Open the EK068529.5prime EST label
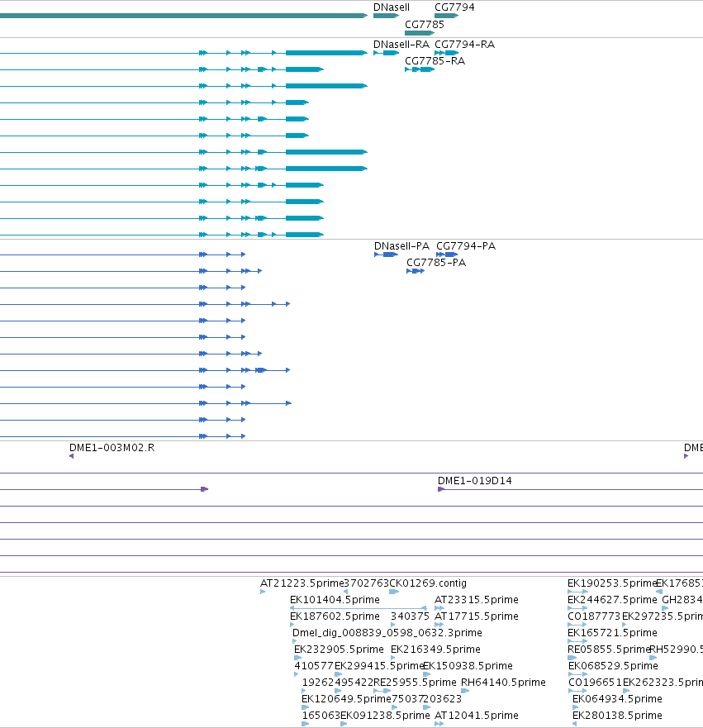The width and height of the screenshot is (703, 728). [613, 666]
